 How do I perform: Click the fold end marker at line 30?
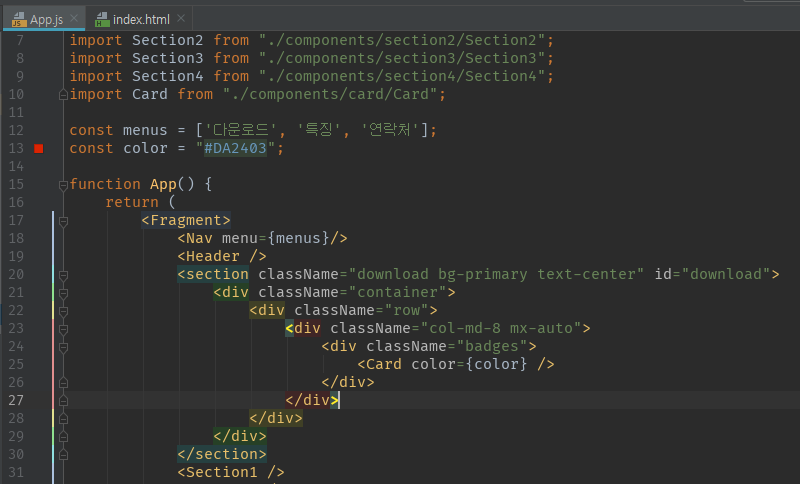click(63, 454)
